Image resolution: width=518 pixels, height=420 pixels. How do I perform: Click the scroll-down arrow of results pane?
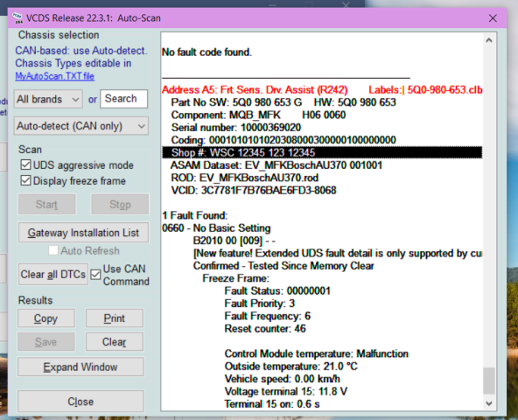click(x=489, y=403)
